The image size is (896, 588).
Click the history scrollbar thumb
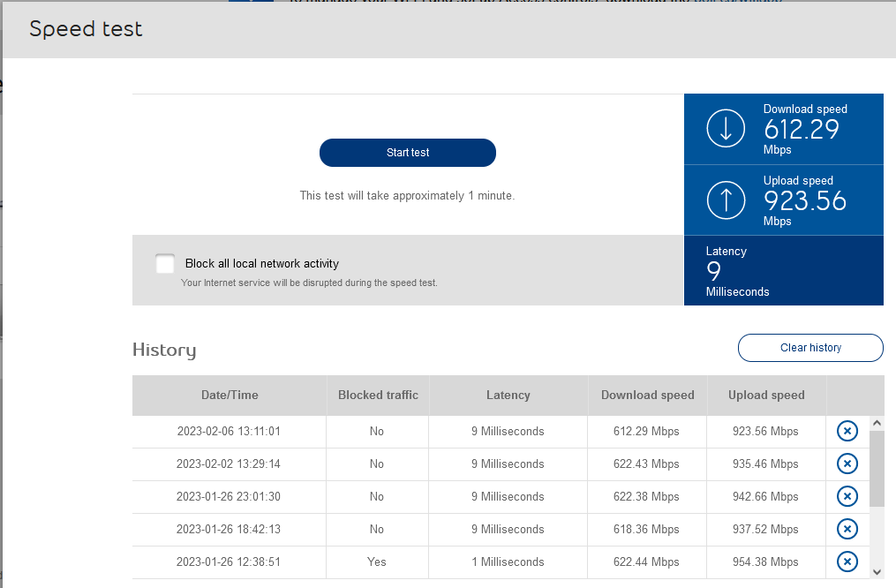(x=877, y=468)
